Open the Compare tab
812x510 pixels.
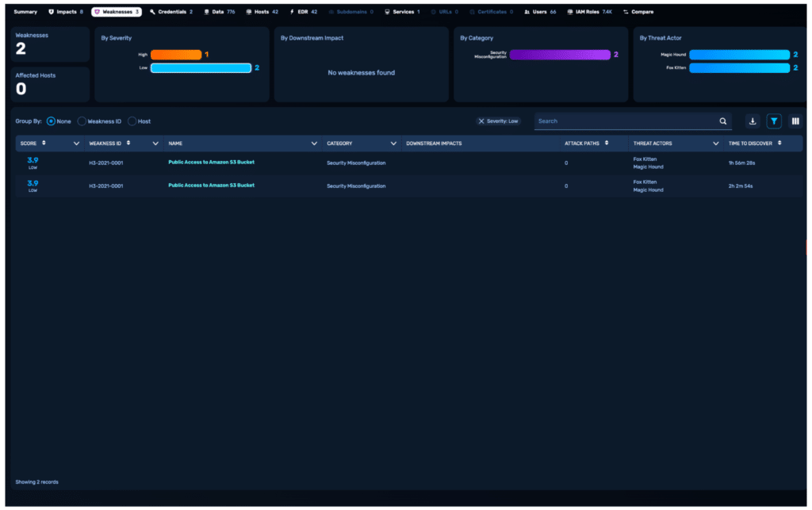(x=638, y=12)
